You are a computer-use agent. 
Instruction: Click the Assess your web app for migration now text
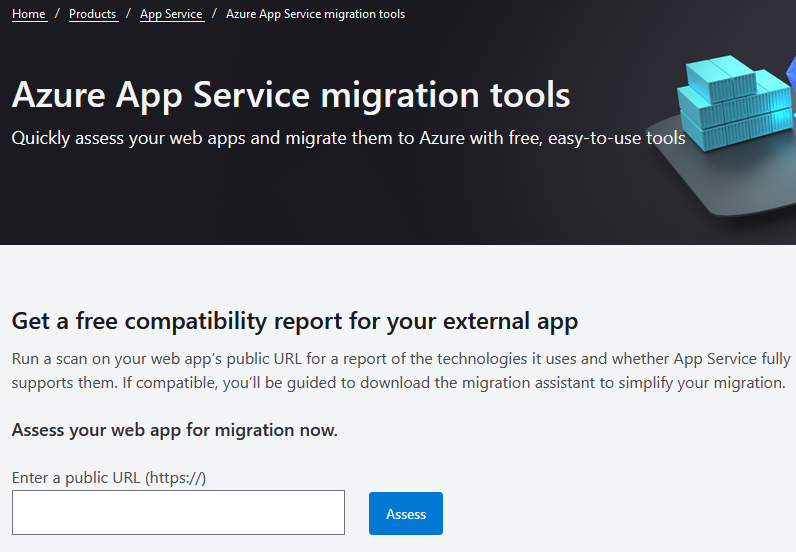175,430
